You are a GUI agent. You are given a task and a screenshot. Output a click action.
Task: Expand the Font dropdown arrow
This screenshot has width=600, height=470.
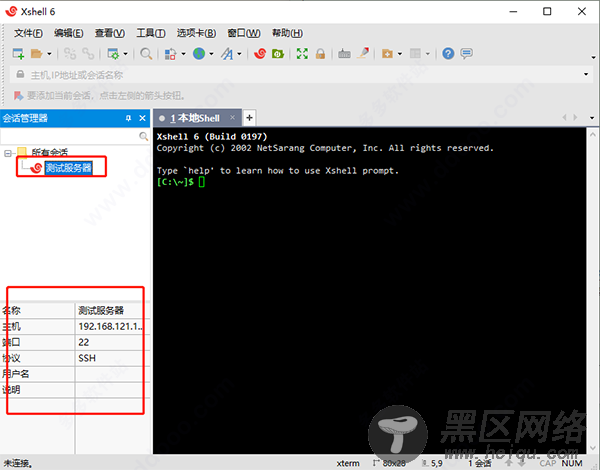(x=239, y=54)
